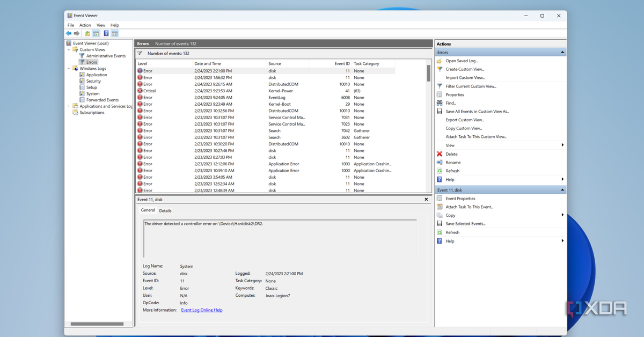This screenshot has width=644, height=337.
Task: Collapse the Custom Views tree node
Action: [x=69, y=50]
